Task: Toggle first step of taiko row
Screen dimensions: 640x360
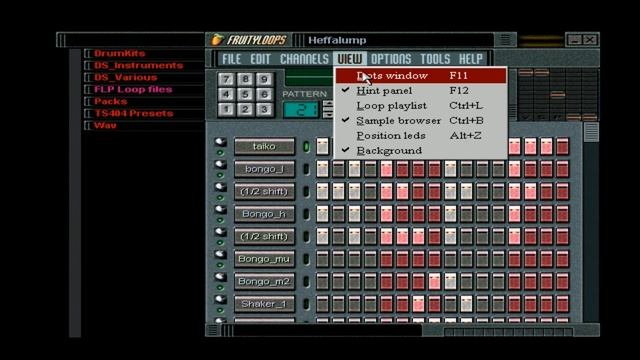Action: [x=322, y=146]
